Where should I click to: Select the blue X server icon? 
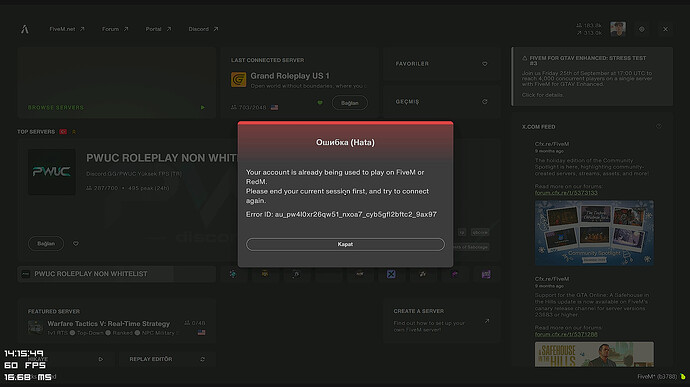tap(391, 274)
